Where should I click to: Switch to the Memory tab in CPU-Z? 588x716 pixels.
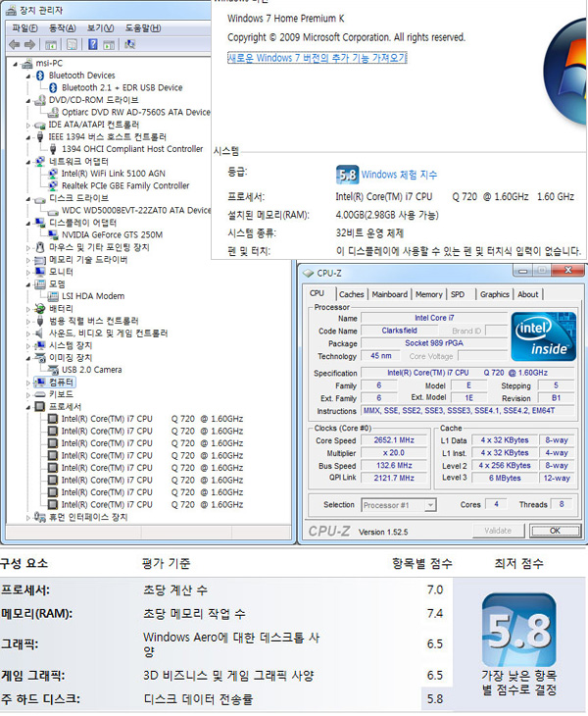[x=429, y=294]
